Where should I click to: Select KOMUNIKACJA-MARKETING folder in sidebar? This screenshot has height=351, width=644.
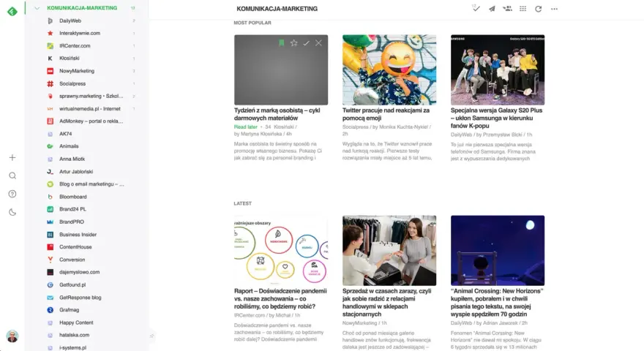click(x=82, y=8)
